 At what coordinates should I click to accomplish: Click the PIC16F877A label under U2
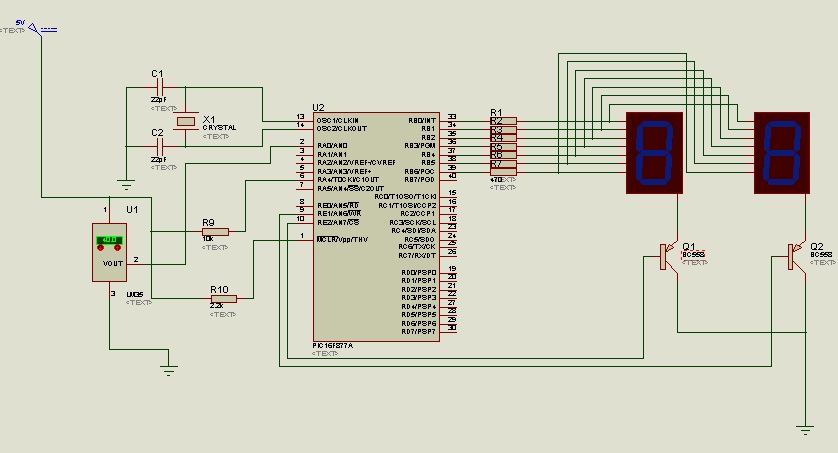332,346
